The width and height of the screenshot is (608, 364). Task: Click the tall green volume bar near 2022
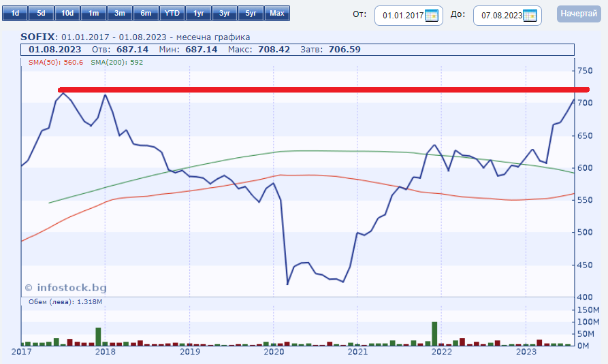click(x=434, y=333)
